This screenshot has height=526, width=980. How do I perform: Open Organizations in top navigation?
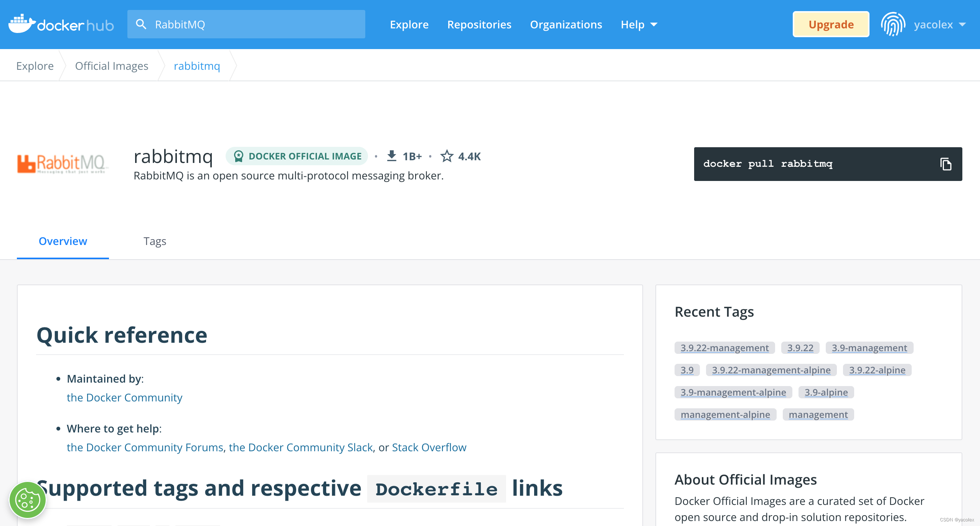point(566,25)
